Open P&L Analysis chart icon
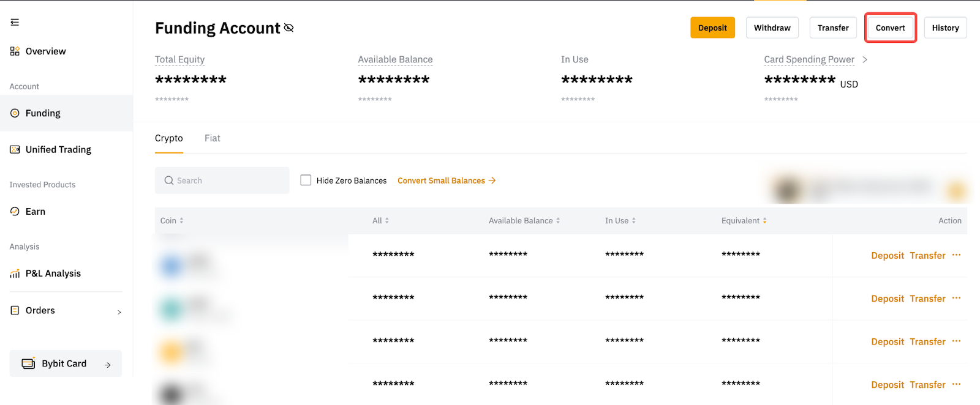980x405 pixels. 15,273
